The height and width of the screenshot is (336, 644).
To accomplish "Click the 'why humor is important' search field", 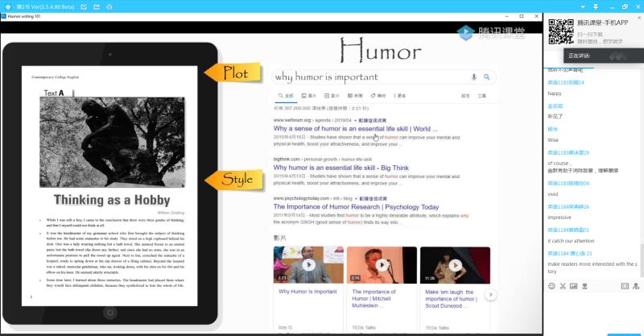I will 366,77.
